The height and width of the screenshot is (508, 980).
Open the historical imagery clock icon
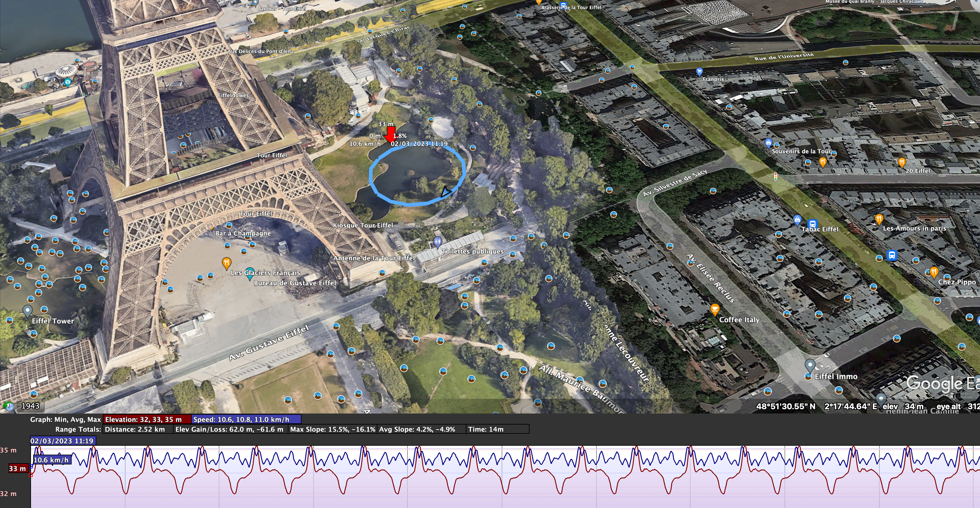(x=8, y=406)
